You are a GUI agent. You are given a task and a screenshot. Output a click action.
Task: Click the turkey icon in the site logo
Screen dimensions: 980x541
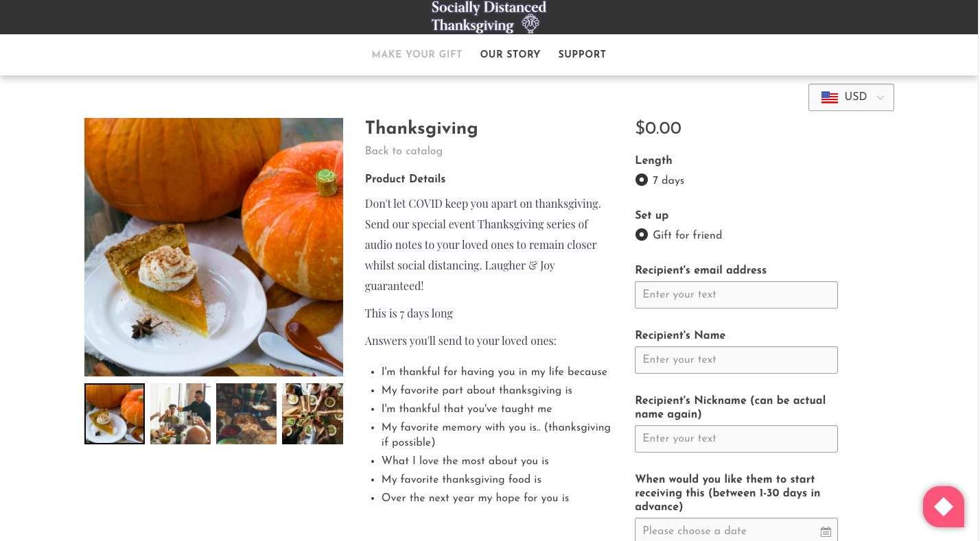click(x=528, y=23)
